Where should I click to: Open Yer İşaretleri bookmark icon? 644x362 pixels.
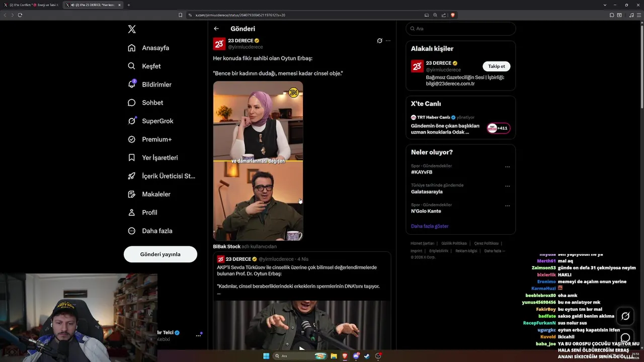[x=132, y=157]
